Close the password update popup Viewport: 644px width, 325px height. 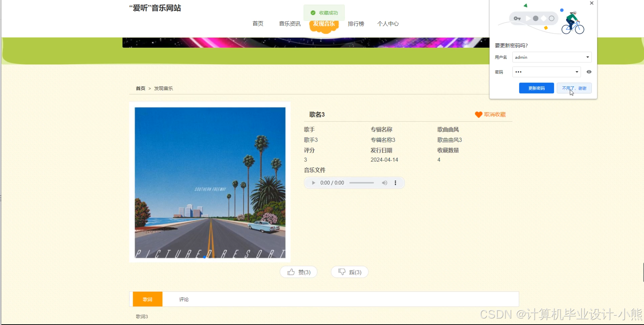coord(592,3)
